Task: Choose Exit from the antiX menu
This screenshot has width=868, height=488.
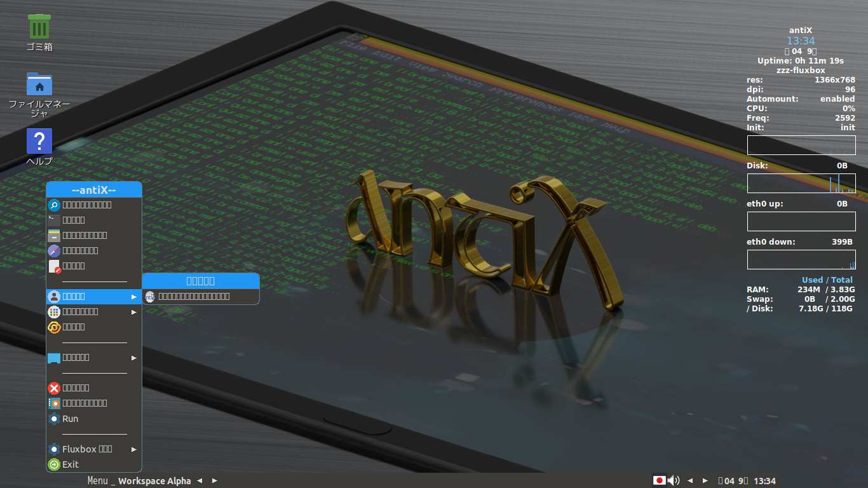Action: [94, 464]
